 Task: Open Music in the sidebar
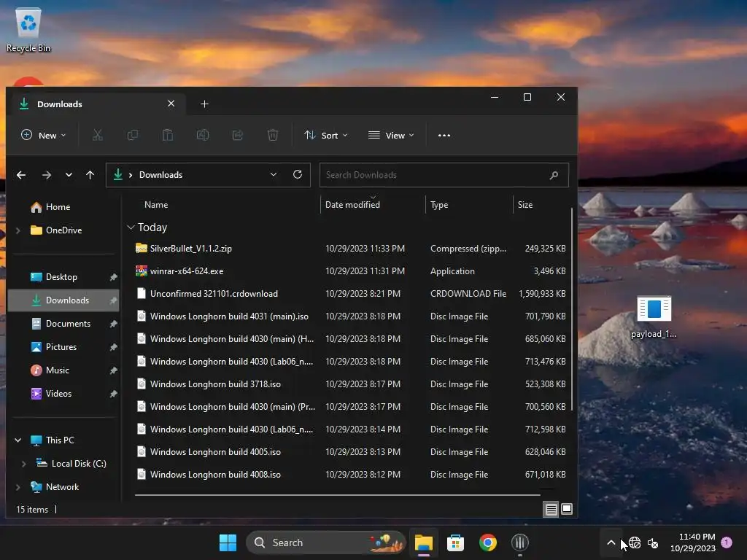(x=63, y=370)
